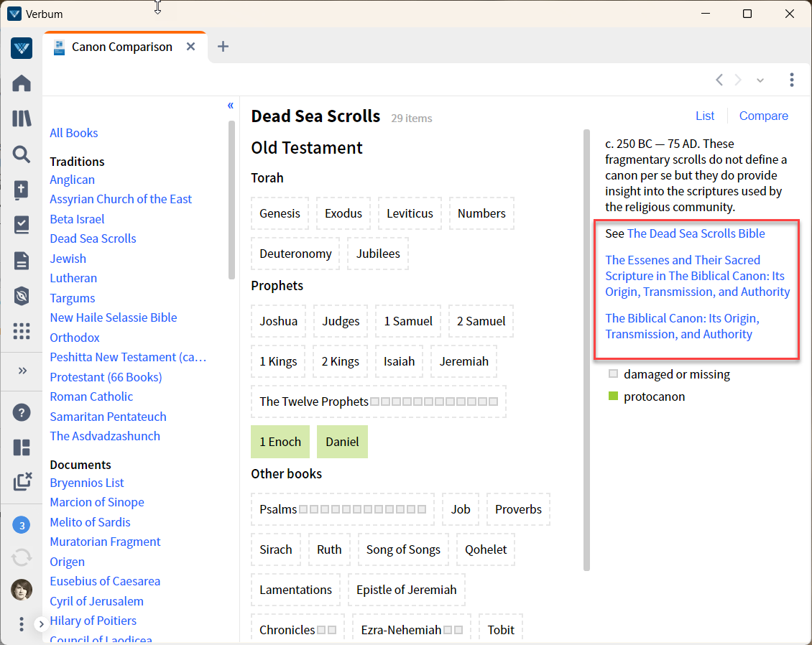
Task: Click the Psalms book box
Action: pos(342,509)
